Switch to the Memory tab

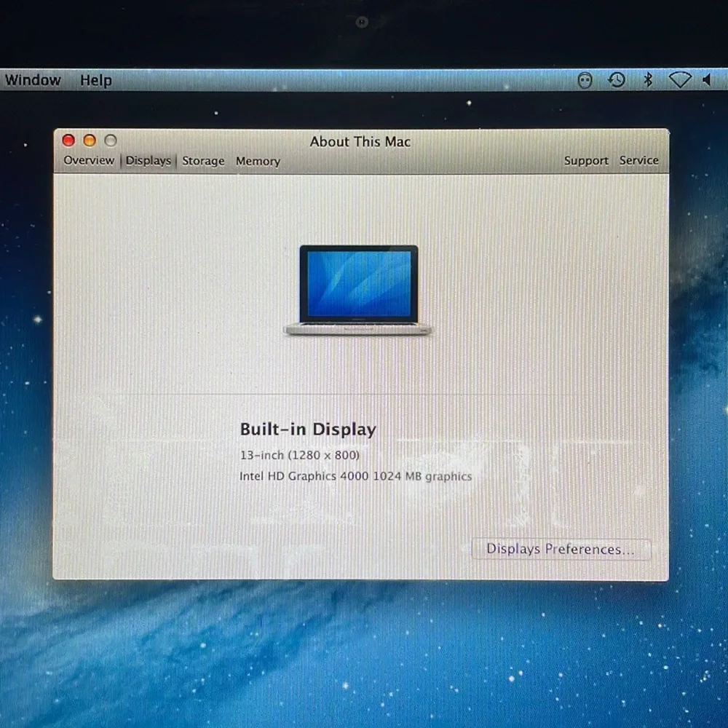pos(258,161)
